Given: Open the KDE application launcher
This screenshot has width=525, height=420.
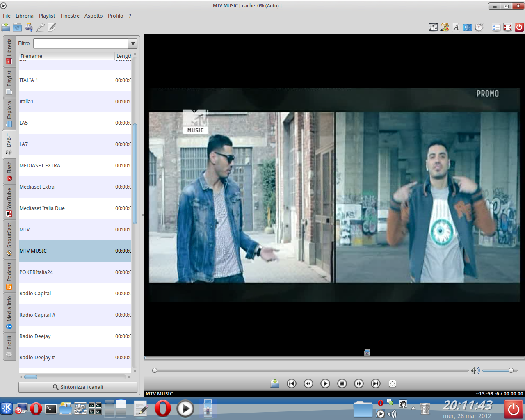Looking at the screenshot, I should (x=7, y=409).
